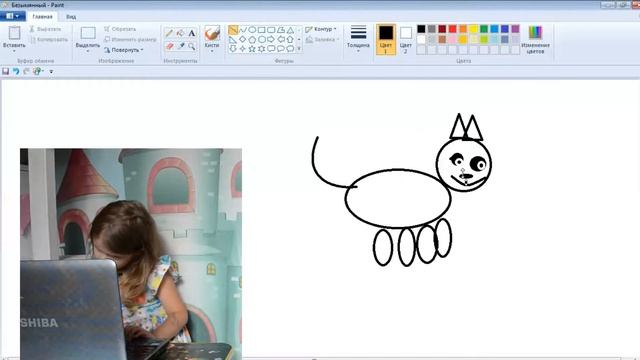Click the Обрезать crop button
640x360 pixels.
click(x=120, y=29)
